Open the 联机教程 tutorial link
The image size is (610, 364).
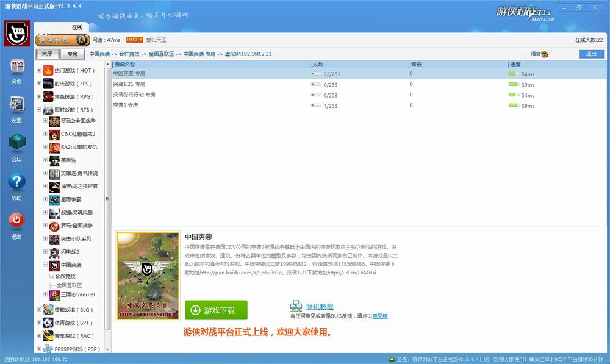coord(320,307)
